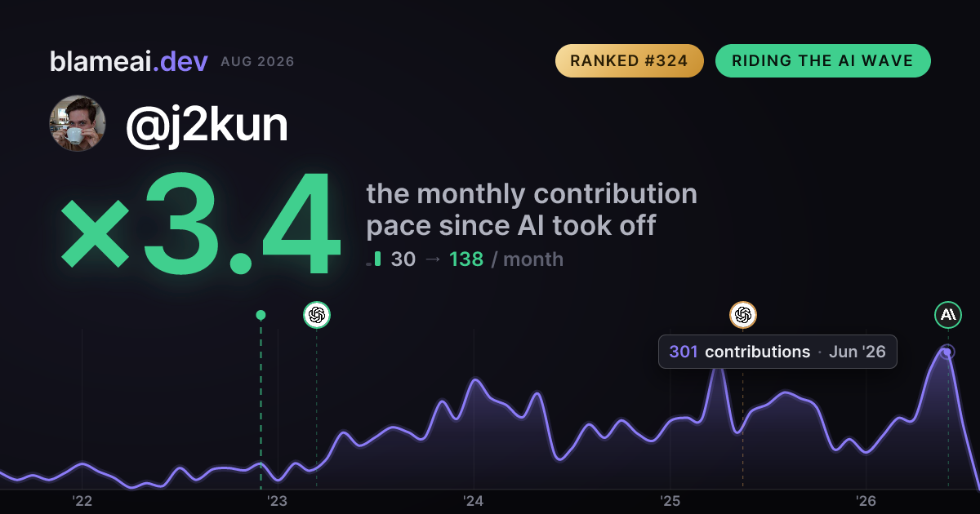Click the '25 axis label
Viewport: 980px width, 514px height.
[x=670, y=501]
